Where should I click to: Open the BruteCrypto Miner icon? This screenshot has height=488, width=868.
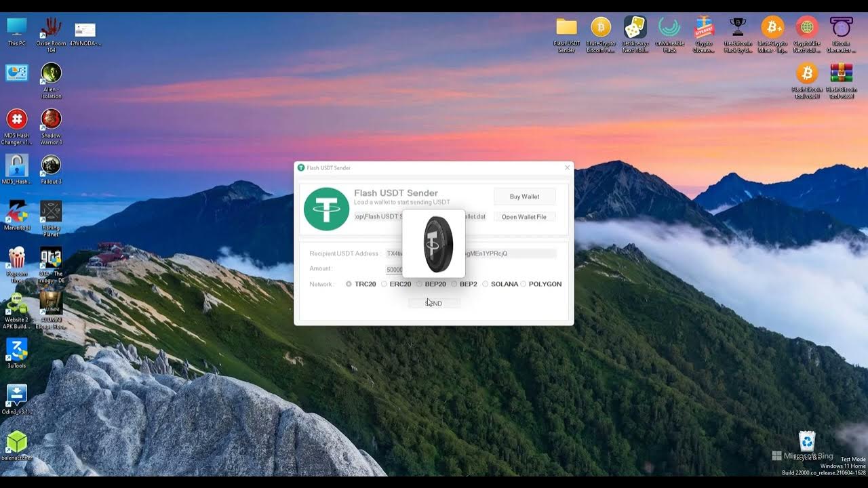pos(772,35)
